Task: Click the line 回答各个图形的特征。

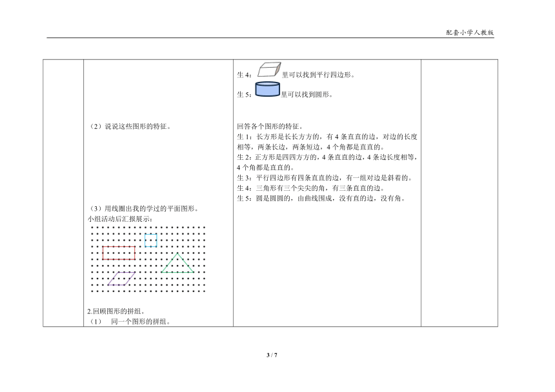Action: coord(270,126)
